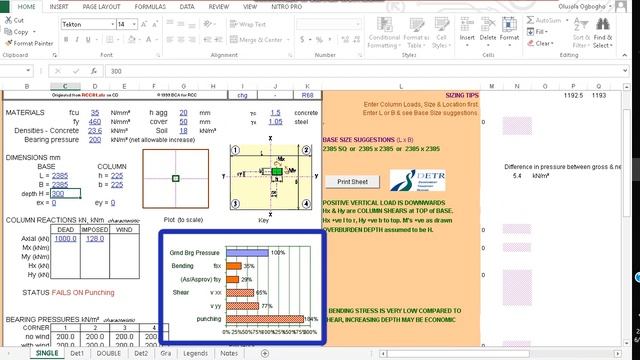Select the Dead axial load 1000.0
Viewport: 640px width, 360px height.
click(65, 238)
